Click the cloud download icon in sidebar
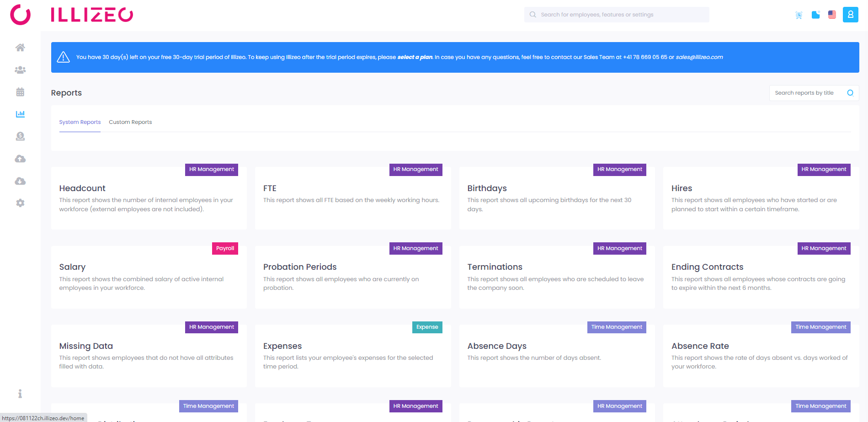The image size is (868, 422). tap(20, 181)
